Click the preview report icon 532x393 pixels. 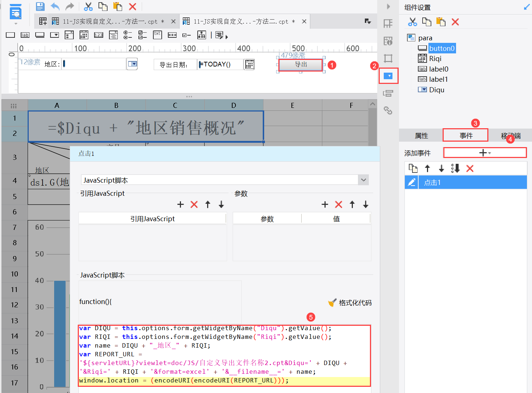click(x=15, y=12)
